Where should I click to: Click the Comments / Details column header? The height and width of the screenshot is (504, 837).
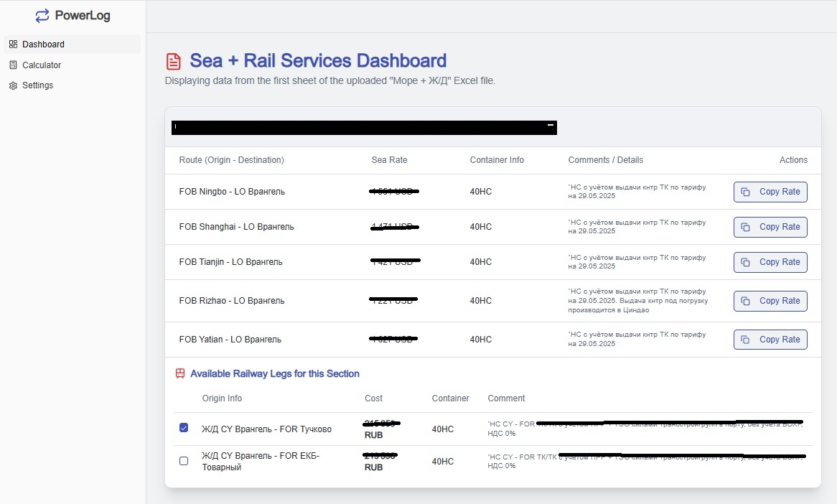[607, 160]
